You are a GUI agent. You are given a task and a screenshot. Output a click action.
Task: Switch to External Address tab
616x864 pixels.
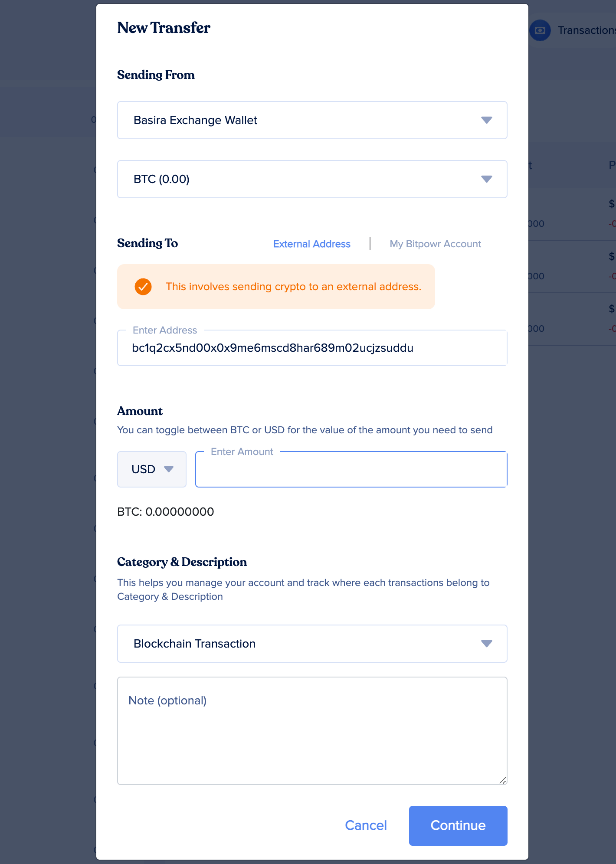312,244
